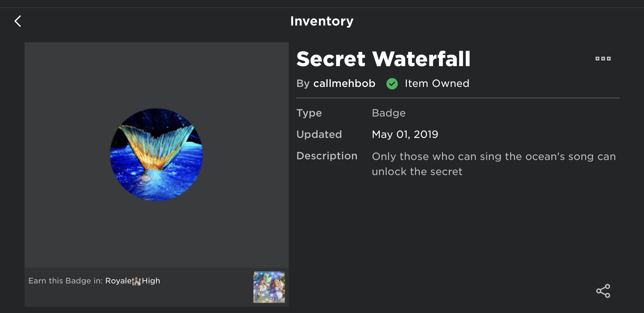Go back using the left arrow
This screenshot has width=644, height=313.
[x=18, y=21]
